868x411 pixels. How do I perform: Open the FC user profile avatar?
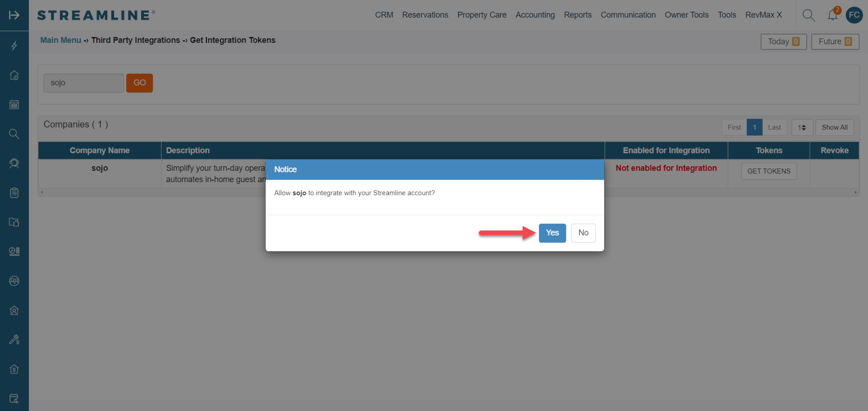click(854, 15)
